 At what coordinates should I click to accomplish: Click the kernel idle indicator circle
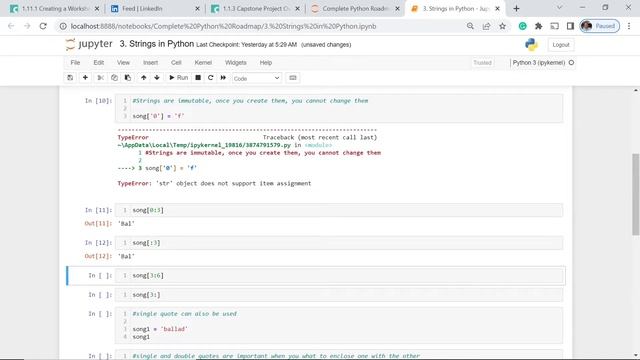coord(571,62)
